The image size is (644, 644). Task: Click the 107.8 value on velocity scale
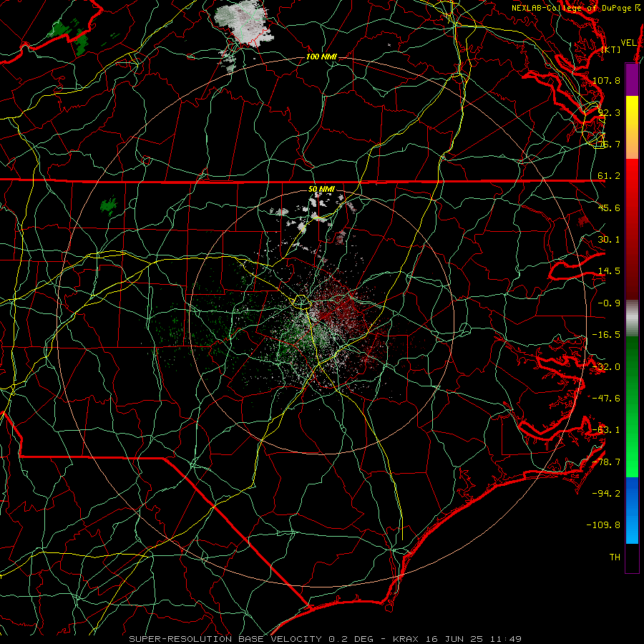coord(606,80)
